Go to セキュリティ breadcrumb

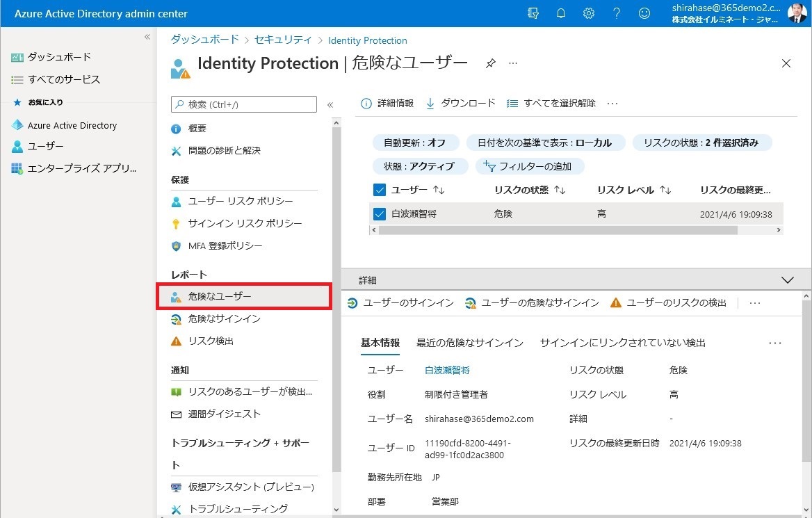[283, 40]
